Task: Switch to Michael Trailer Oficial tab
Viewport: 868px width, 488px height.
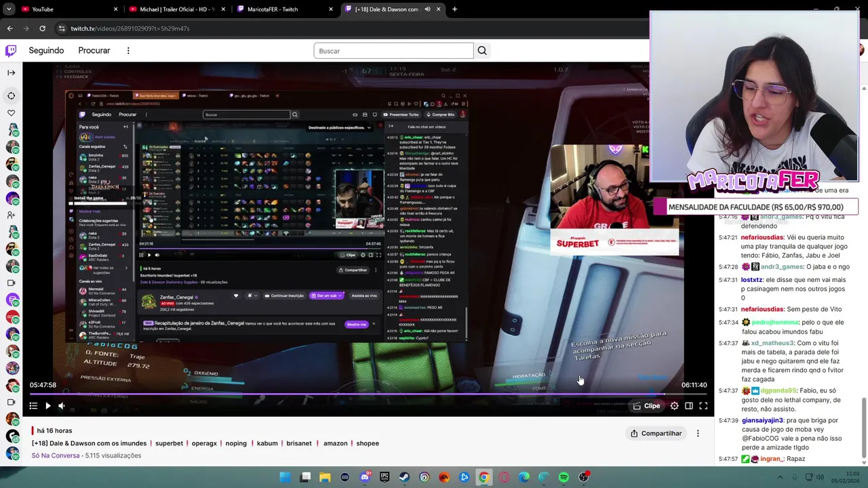Action: click(x=176, y=9)
